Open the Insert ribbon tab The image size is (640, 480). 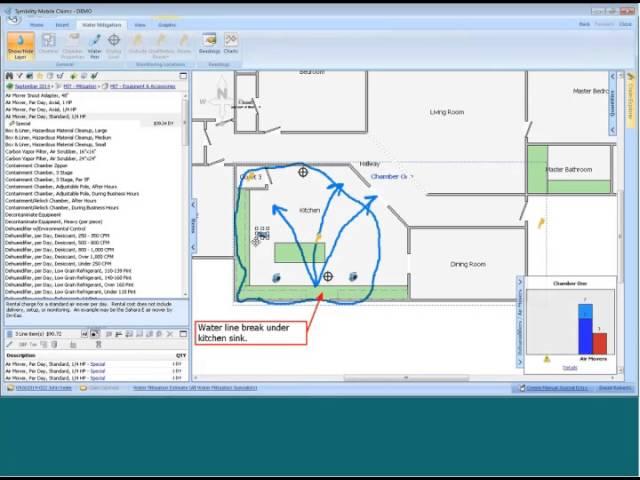coord(62,25)
